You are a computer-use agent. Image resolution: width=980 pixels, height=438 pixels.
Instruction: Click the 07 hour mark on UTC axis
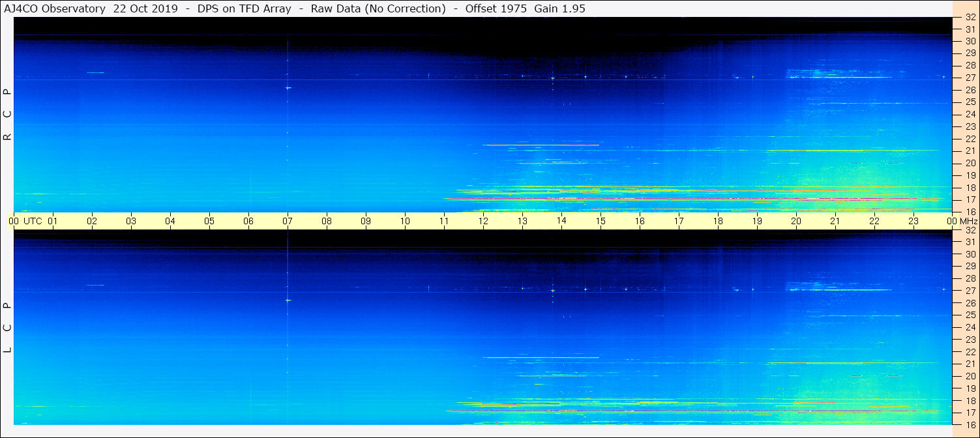288,221
